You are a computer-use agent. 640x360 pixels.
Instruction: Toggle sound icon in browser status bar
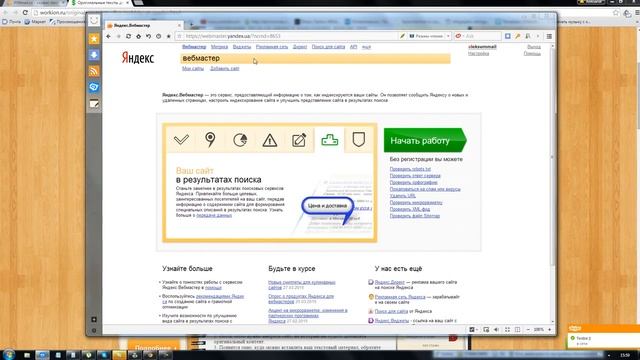pos(497,329)
